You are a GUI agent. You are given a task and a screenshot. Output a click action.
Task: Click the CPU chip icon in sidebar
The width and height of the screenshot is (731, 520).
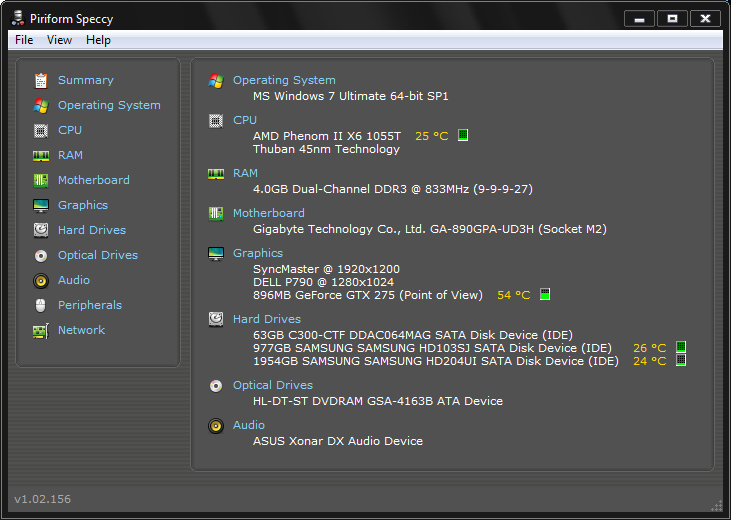coord(41,131)
